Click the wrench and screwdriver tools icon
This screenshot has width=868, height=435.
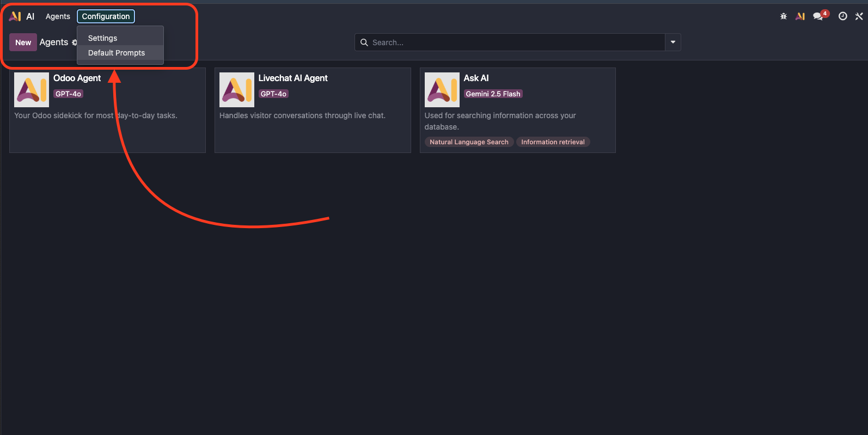click(859, 16)
